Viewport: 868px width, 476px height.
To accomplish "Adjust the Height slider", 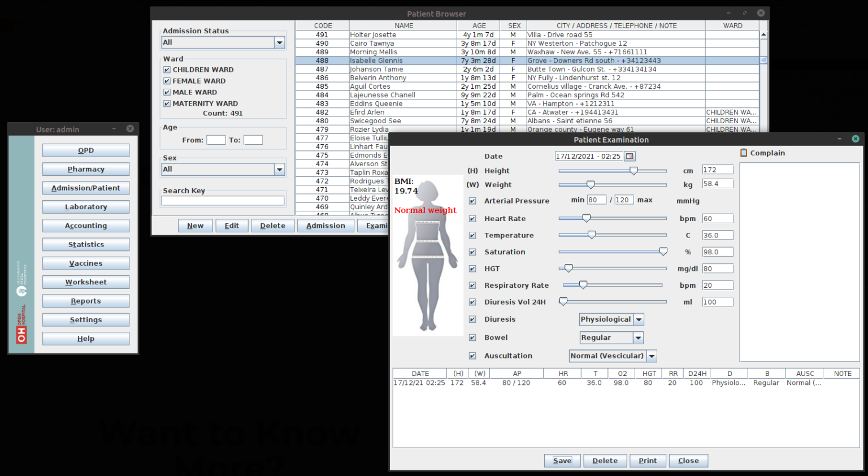I will pos(633,170).
